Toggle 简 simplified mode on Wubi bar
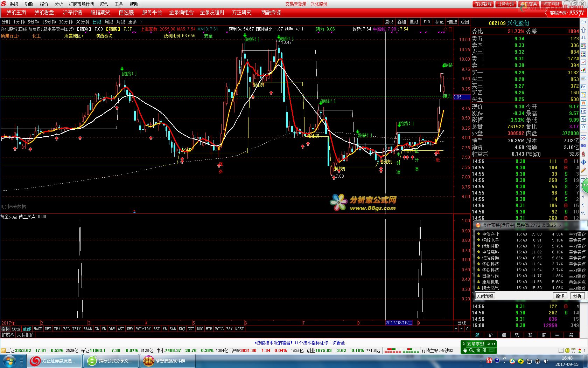Screen dimensions: 588x368 coord(478,350)
